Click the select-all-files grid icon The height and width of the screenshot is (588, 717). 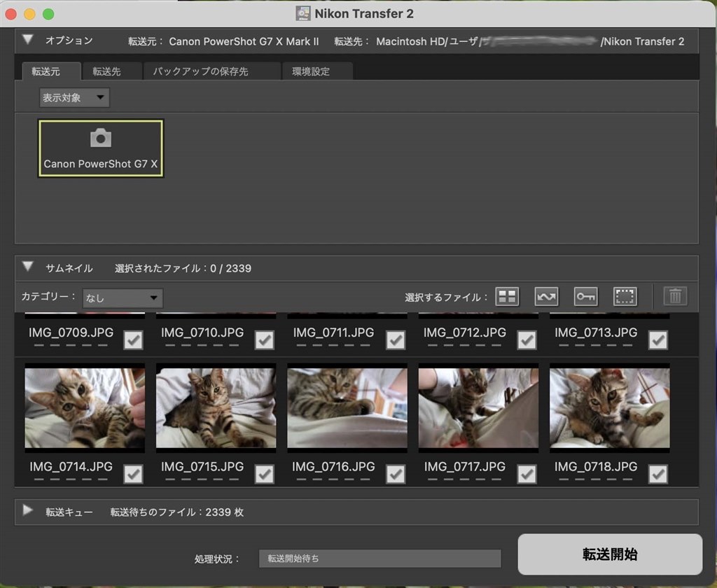tap(507, 296)
